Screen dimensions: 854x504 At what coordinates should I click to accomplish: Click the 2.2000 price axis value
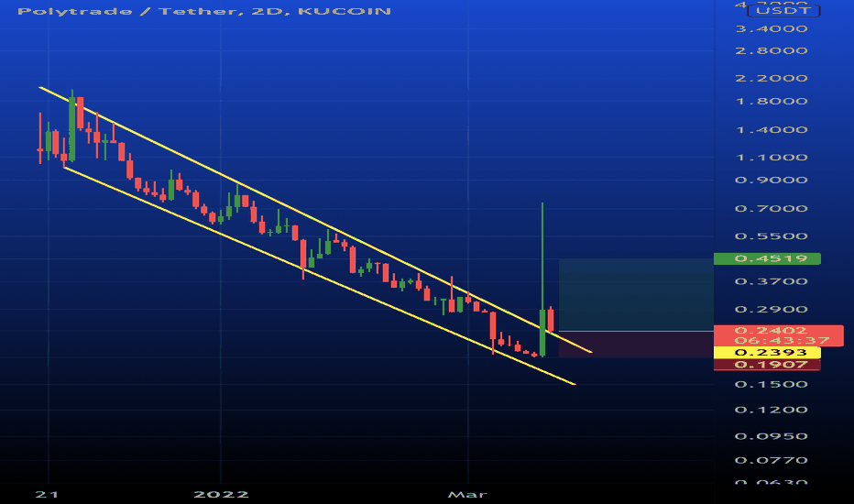pos(772,78)
